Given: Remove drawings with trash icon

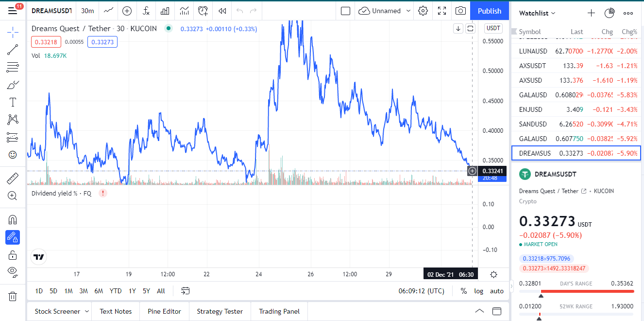Looking at the screenshot, I should pos(13,296).
